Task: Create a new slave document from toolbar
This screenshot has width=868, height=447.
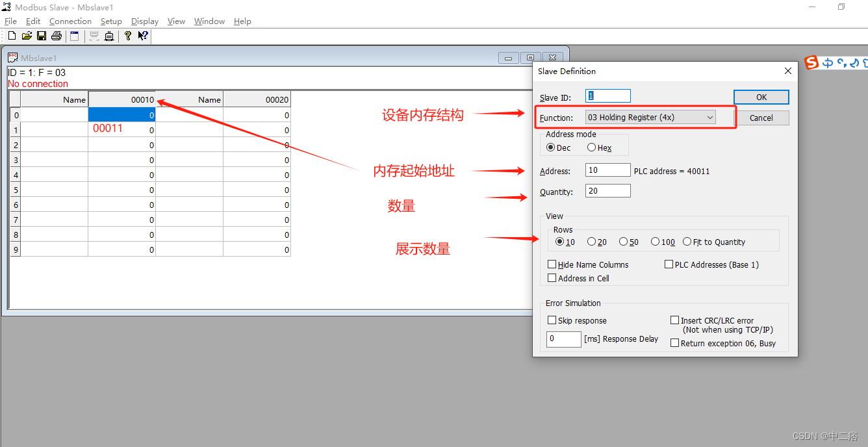Action: click(12, 36)
